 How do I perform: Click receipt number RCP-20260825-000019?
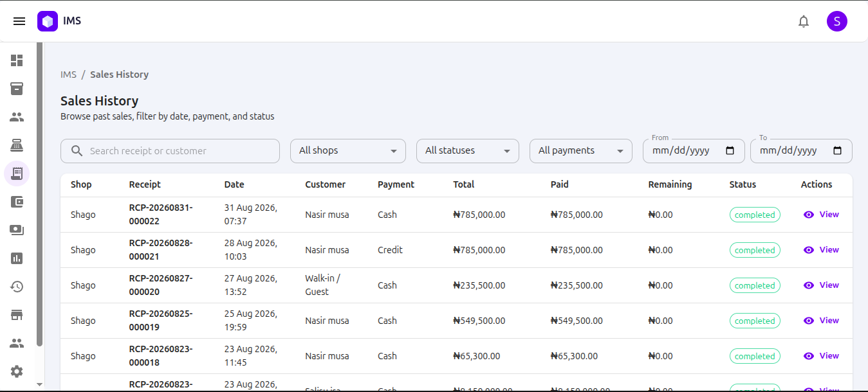(x=161, y=321)
